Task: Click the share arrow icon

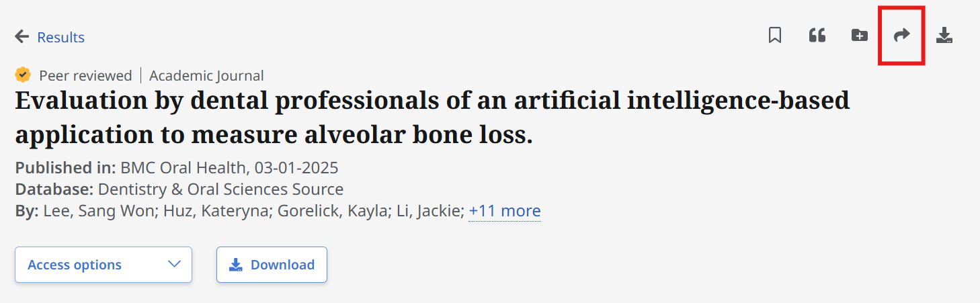Action: [x=901, y=36]
